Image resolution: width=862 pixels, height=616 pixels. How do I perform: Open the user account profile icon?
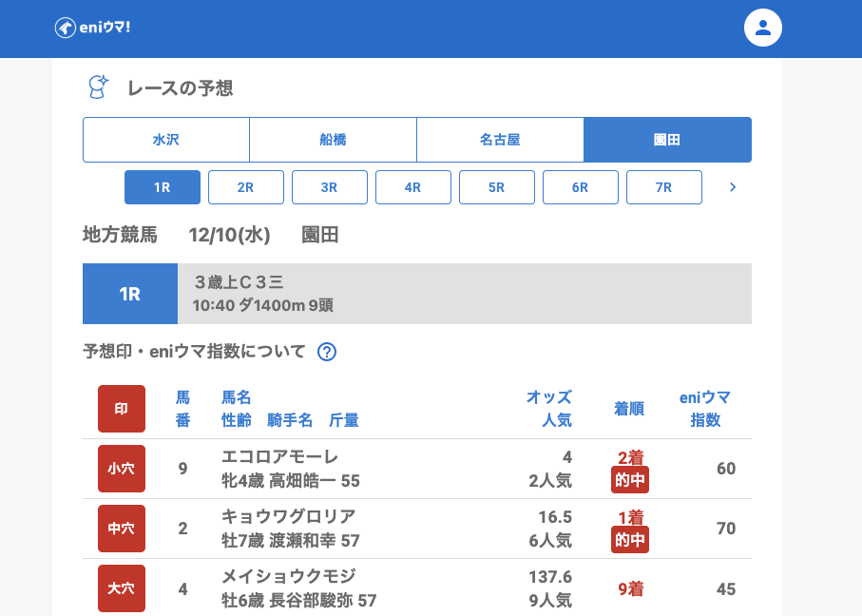pos(762,28)
